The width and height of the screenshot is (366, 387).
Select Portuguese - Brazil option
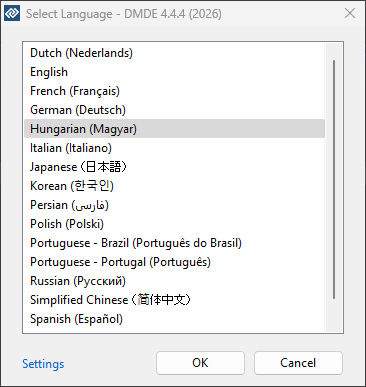(174, 243)
